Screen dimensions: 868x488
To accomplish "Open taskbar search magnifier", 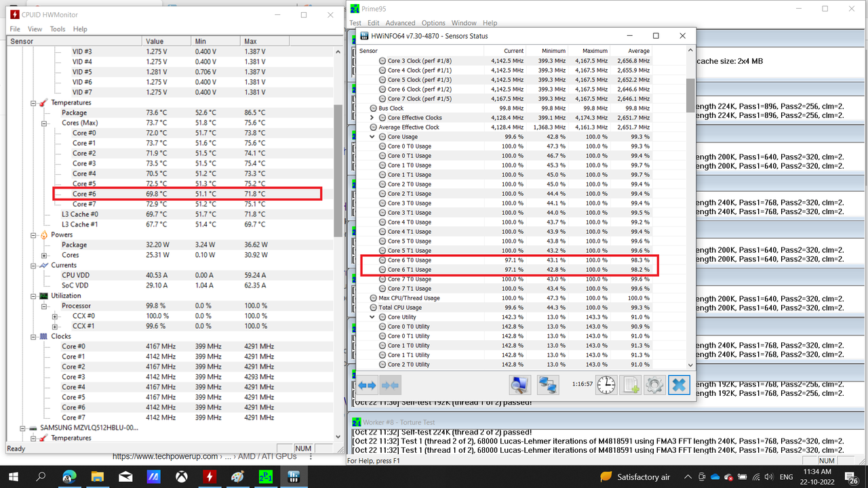I will point(41,476).
